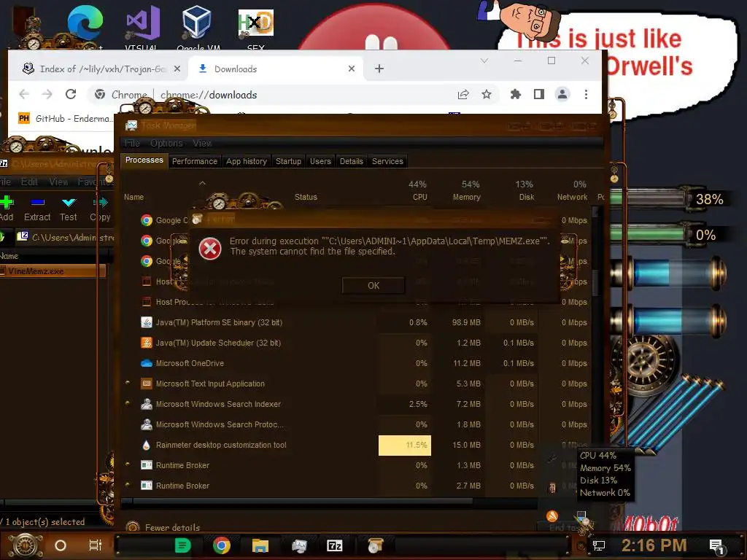Click the Search Indexer process icon

tap(146, 404)
